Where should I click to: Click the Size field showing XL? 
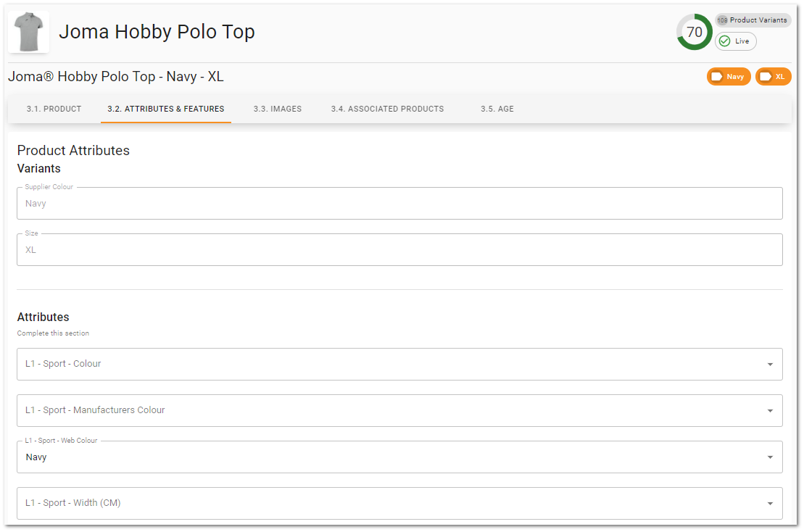click(399, 249)
